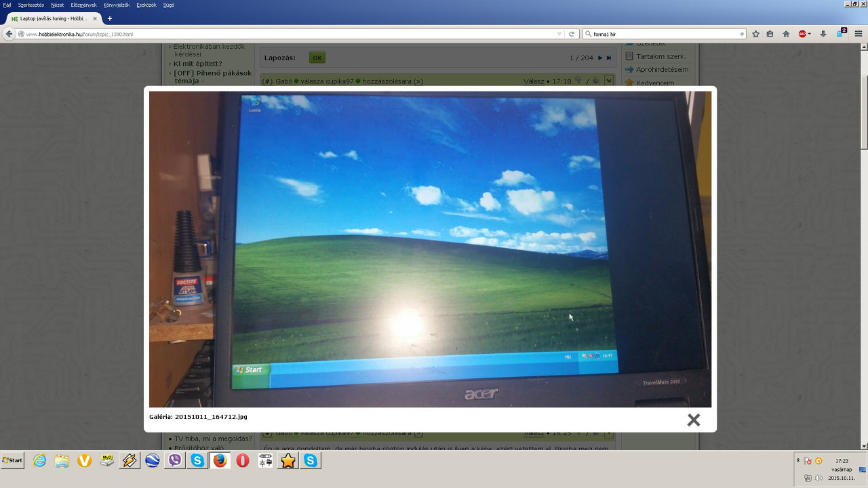Open a new browser tab with plus

click(x=110, y=18)
